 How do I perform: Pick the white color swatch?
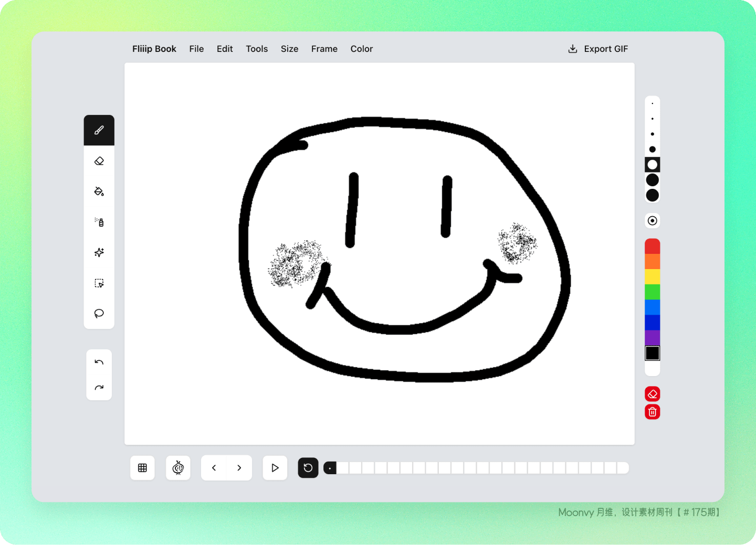pyautogui.click(x=653, y=368)
